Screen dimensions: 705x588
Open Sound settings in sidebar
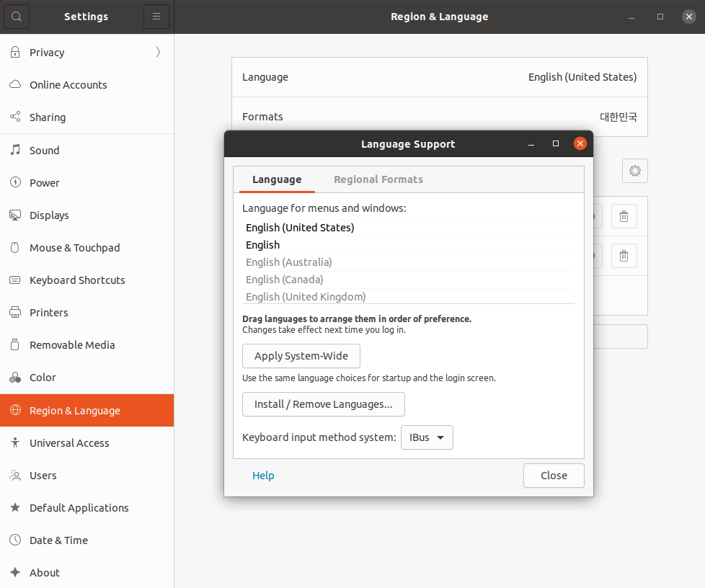pos(44,151)
